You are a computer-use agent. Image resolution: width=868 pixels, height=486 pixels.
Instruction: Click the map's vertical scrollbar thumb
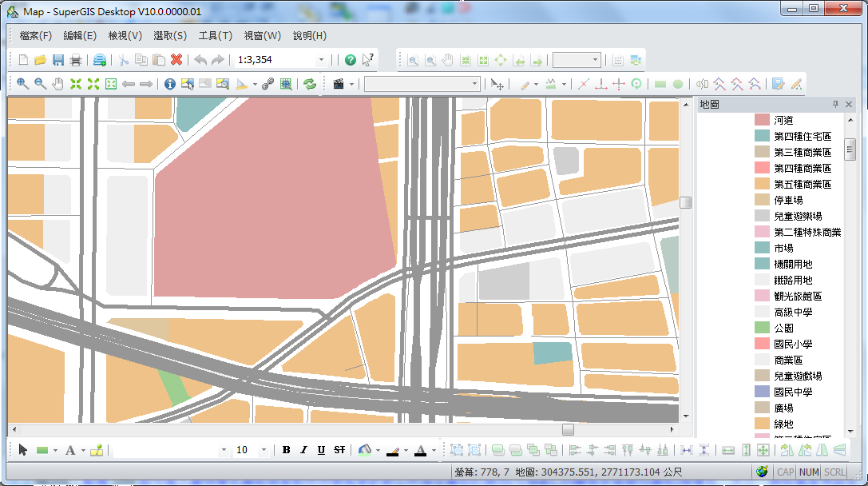686,203
